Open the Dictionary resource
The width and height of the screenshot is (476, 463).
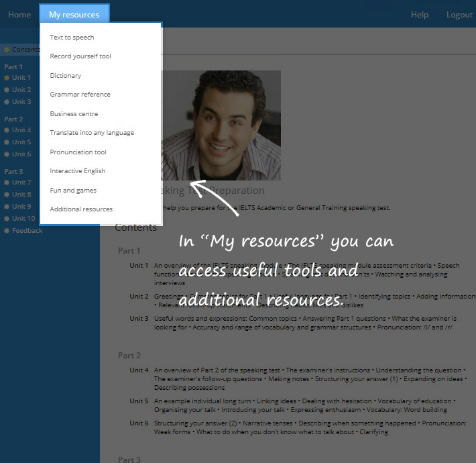click(x=66, y=76)
